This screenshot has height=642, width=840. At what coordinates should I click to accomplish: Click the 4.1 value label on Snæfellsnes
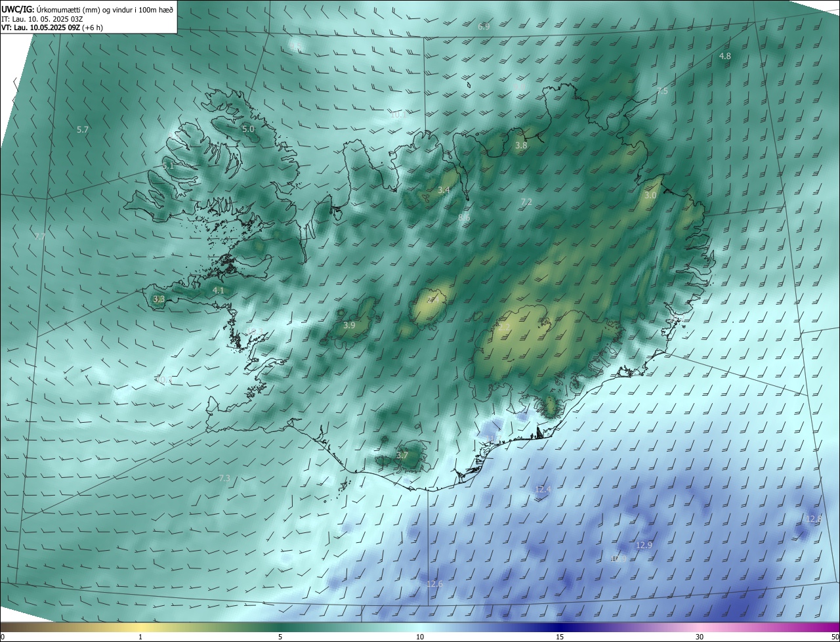click(219, 290)
